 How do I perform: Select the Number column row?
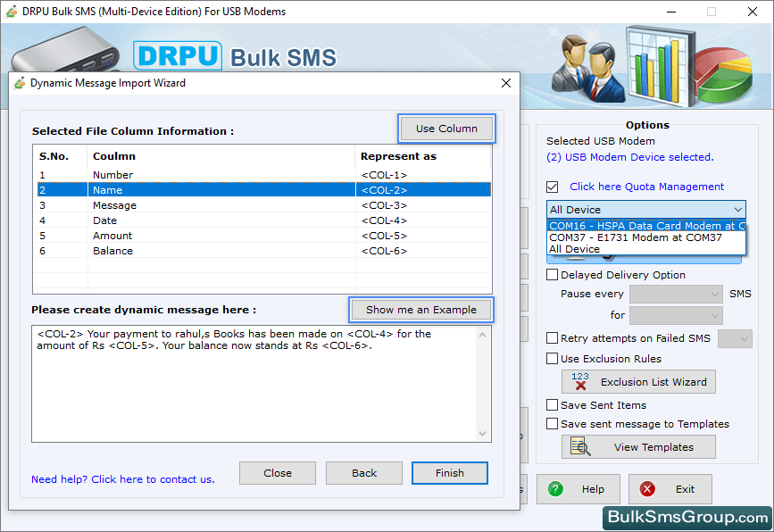coord(264,175)
